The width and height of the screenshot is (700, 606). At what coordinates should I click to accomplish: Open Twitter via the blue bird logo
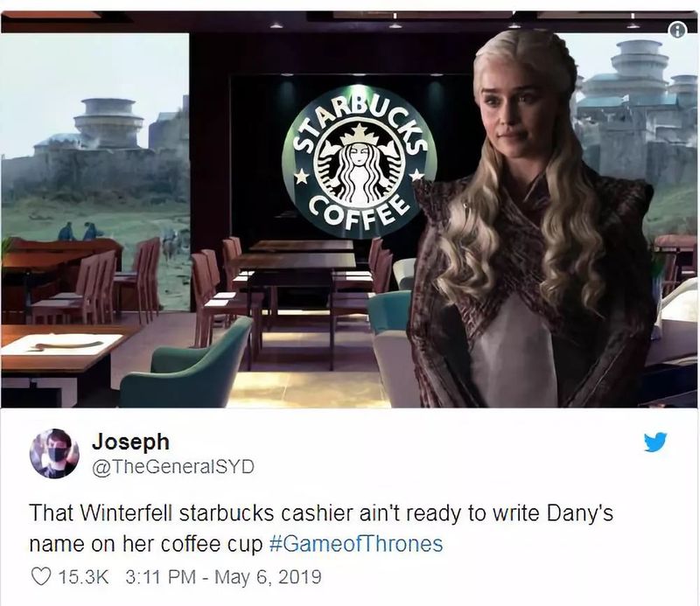(655, 442)
